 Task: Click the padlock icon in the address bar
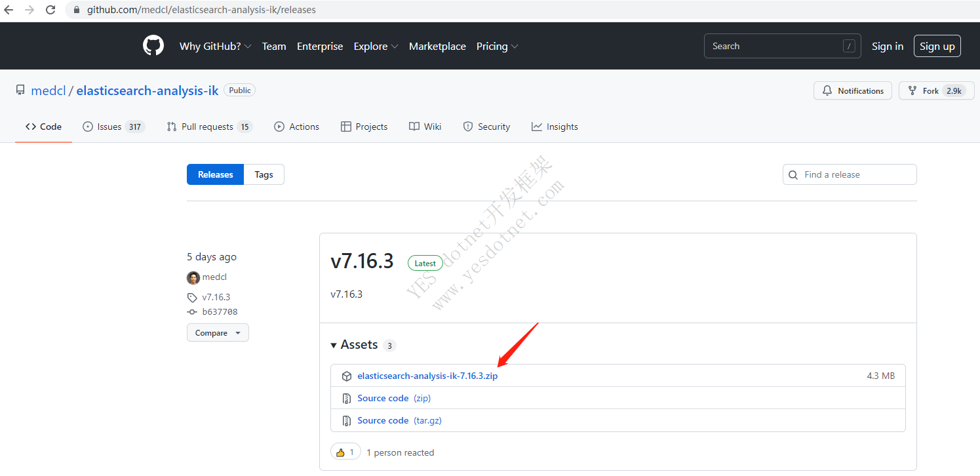(x=77, y=10)
